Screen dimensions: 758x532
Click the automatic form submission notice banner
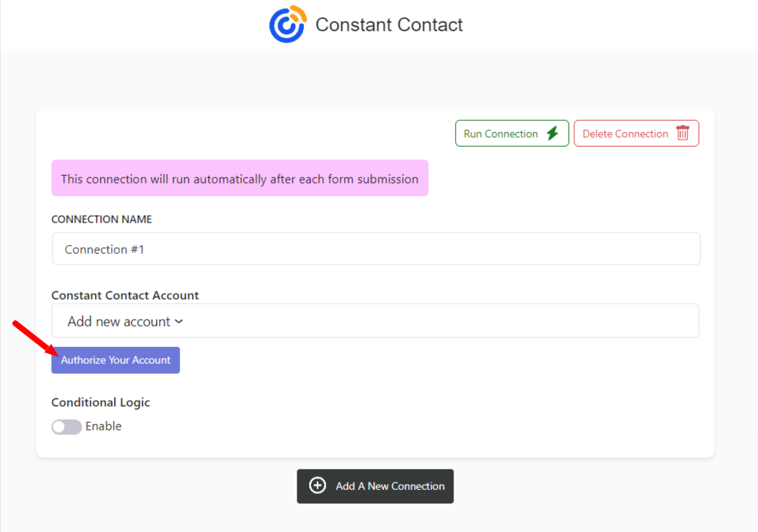[239, 178]
